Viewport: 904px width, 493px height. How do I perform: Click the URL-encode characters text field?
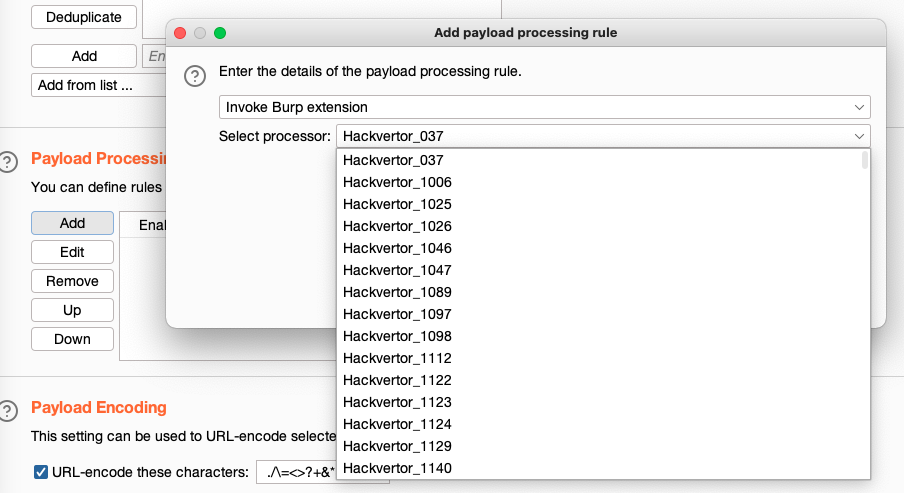(x=296, y=472)
